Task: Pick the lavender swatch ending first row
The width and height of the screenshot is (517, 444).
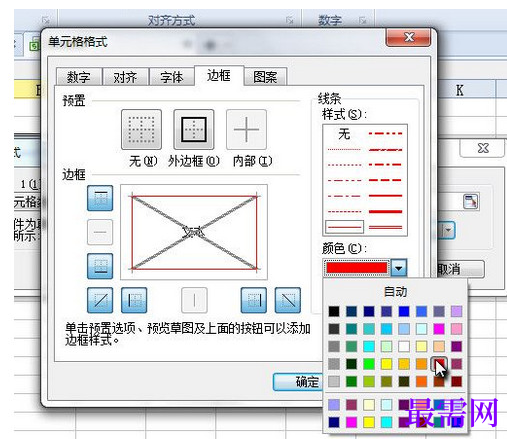Action: click(x=456, y=311)
